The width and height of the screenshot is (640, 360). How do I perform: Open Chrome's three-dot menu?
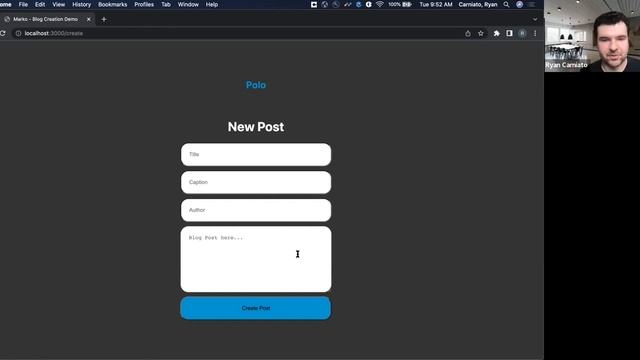[x=535, y=33]
